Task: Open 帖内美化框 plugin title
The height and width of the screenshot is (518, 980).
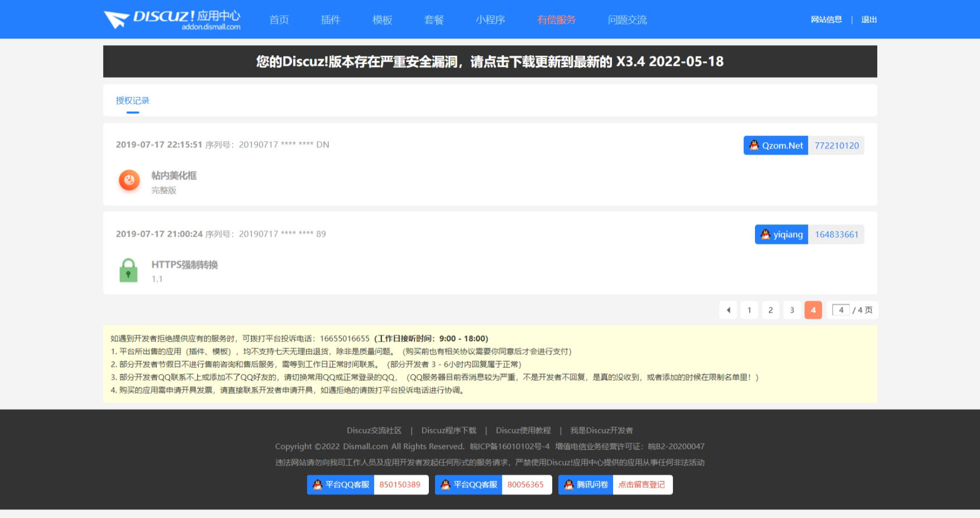Action: [174, 175]
